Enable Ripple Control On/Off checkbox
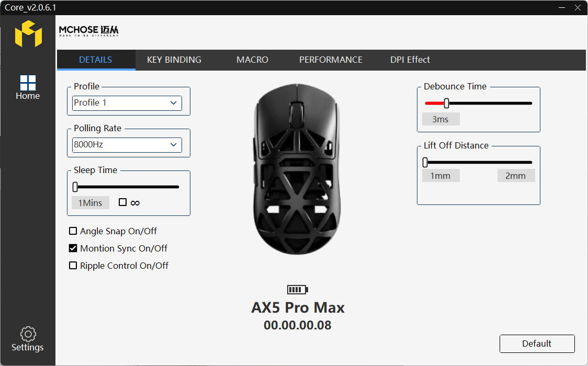Viewport: 588px width, 366px height. (73, 266)
